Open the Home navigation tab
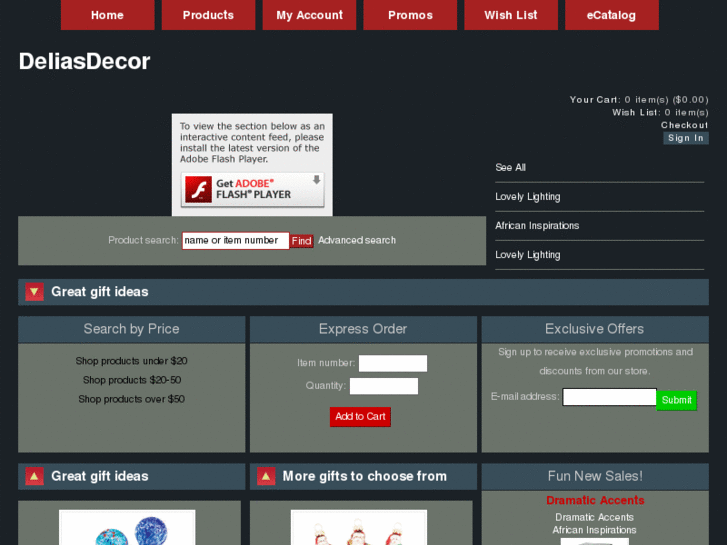Image resolution: width=727 pixels, height=545 pixels. (107, 15)
